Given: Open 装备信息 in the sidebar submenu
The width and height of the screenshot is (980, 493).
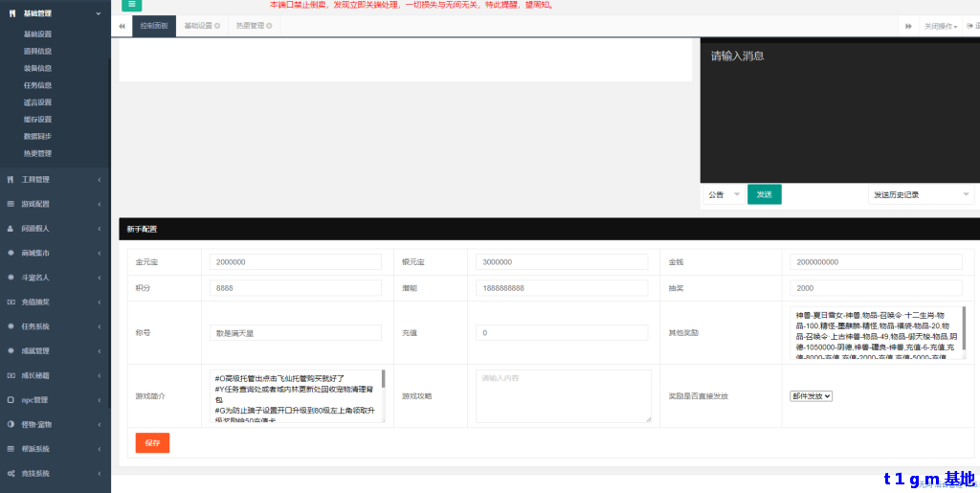Looking at the screenshot, I should click(x=37, y=68).
